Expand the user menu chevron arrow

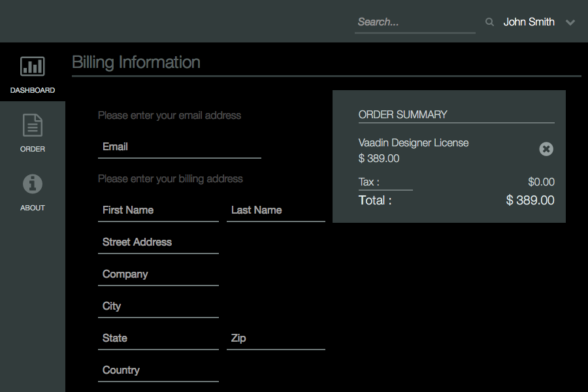[x=570, y=22]
